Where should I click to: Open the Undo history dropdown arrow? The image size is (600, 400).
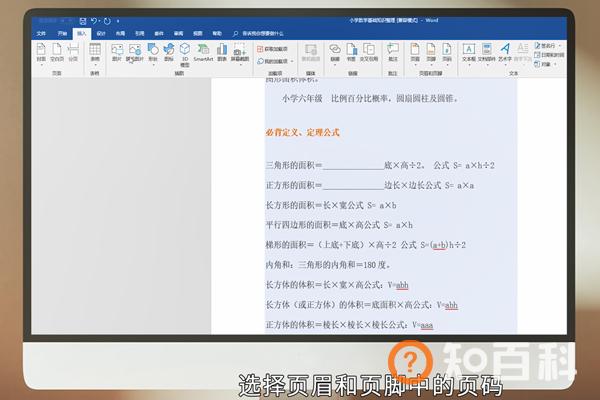pyautogui.click(x=99, y=21)
